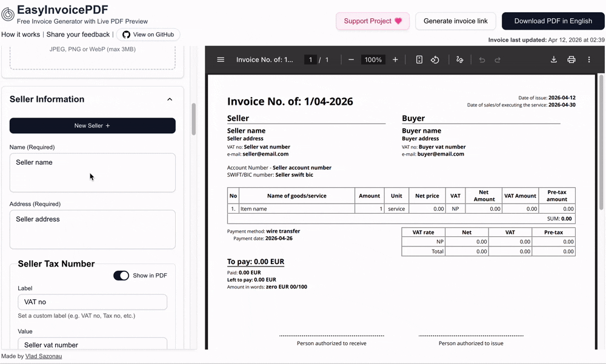Click the PDF preview vertical scrollbar
The image size is (606, 364).
click(x=601, y=142)
